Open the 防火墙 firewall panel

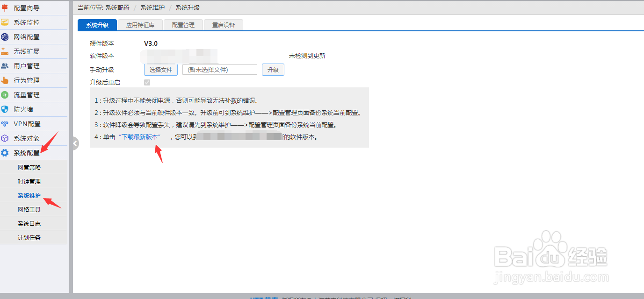[23, 109]
